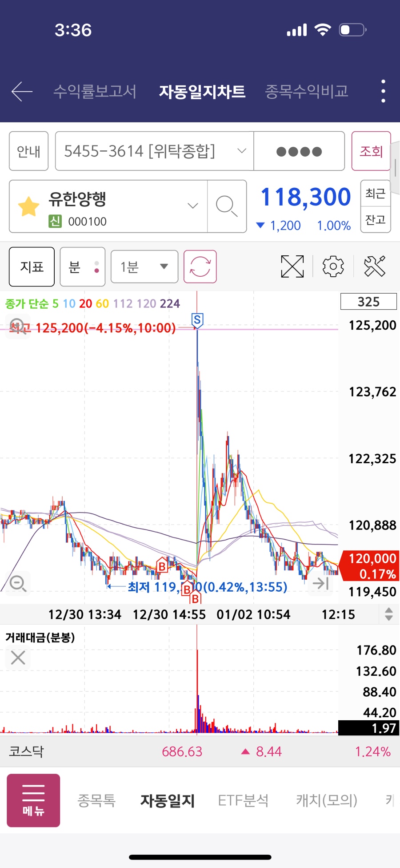Tap the zoom-out magnifier on the chart
The image size is (400, 868).
point(18,583)
